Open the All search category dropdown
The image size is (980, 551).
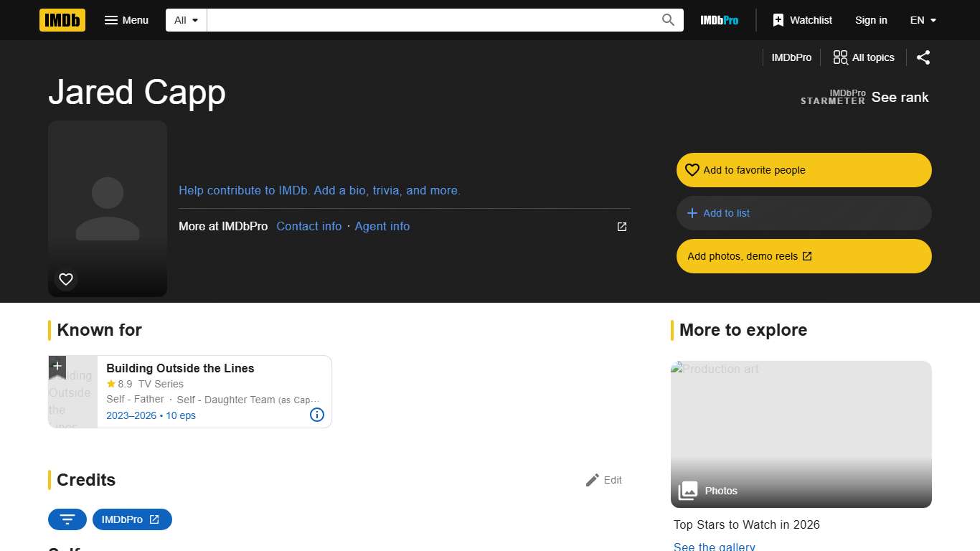185,20
